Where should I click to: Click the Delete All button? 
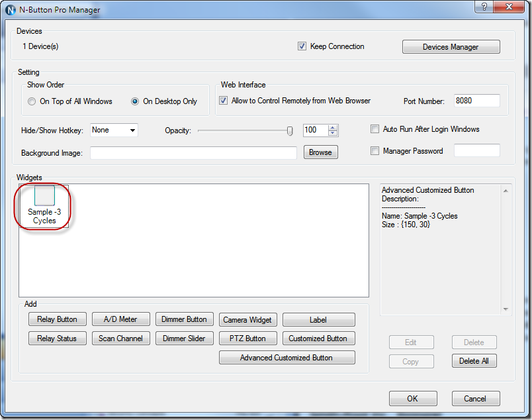[x=474, y=361]
